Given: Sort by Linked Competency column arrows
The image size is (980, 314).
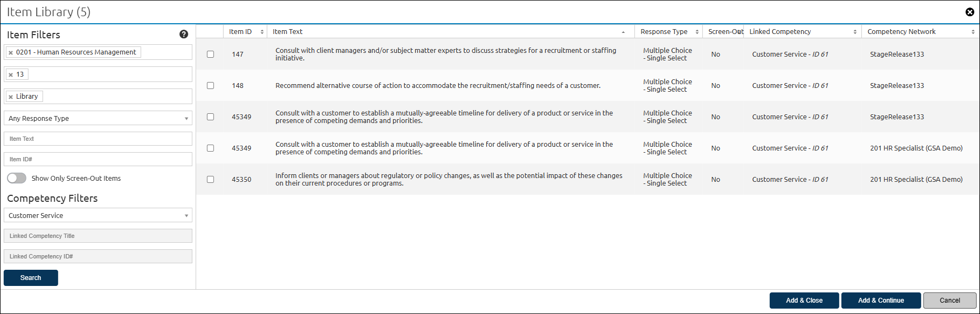Looking at the screenshot, I should point(855,32).
